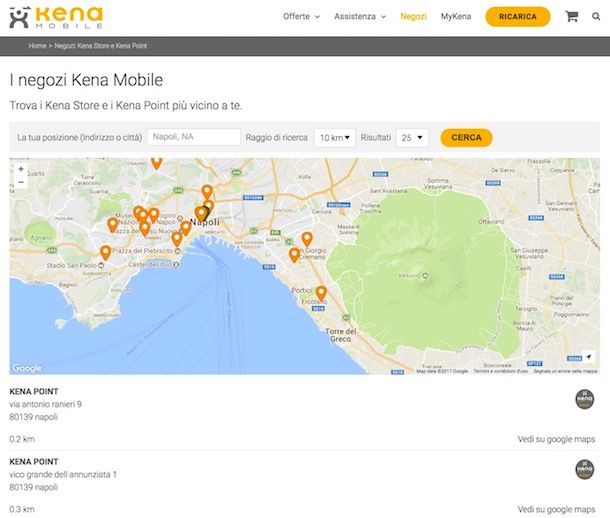
Task: Click Negozi Kena Store e Kena Point breadcrumb
Action: [x=101, y=46]
